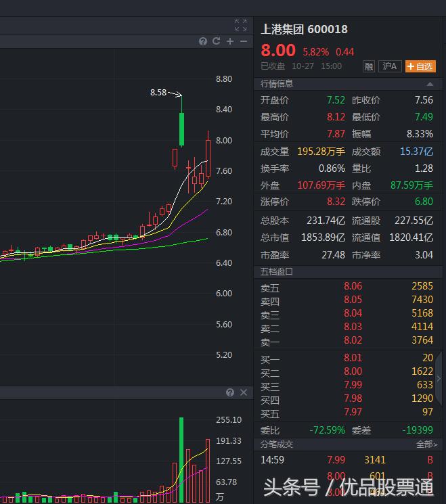Select the 卖三 ask row at 8.04
Image resolution: width=446 pixels, height=504 pixels.
(347, 313)
